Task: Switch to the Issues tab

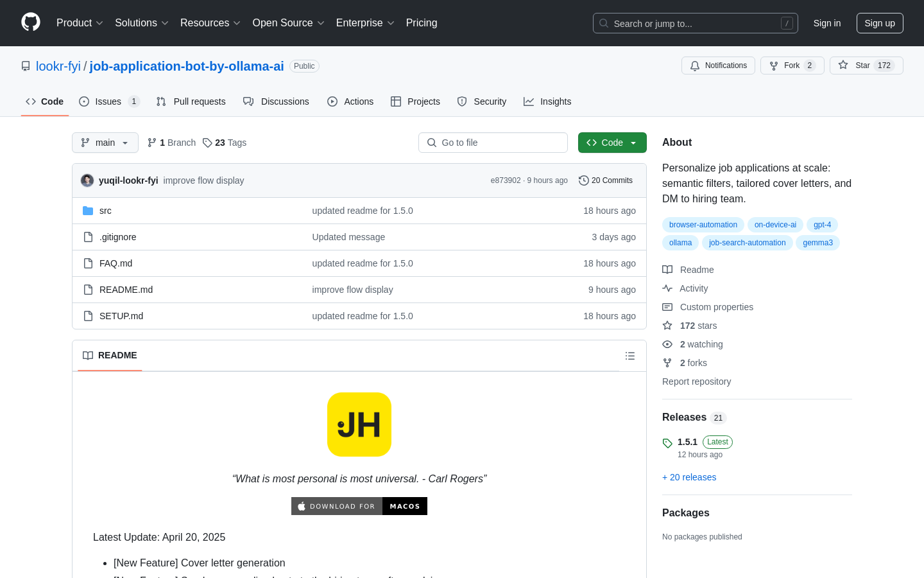Action: (x=109, y=101)
